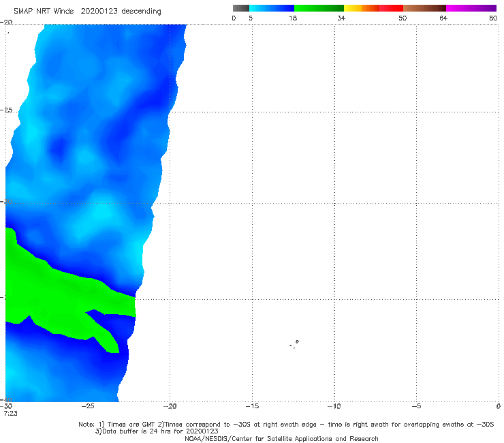This screenshot has width=504, height=443.
Task: Click the longitude axis label '-25'
Action: click(88, 406)
